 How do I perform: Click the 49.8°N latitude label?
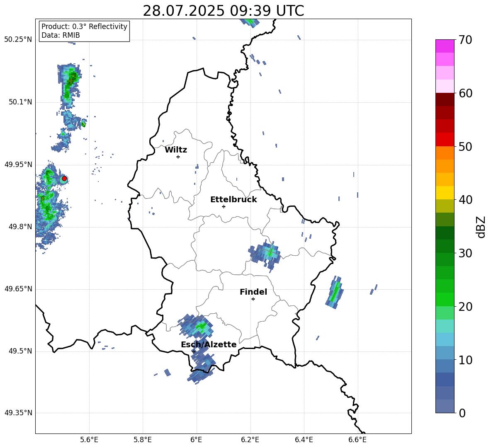[x=20, y=227]
